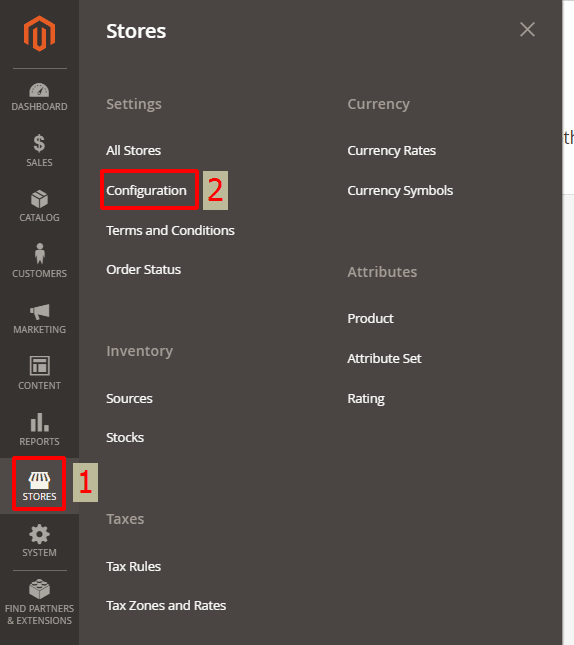Go to All Stores
This screenshot has width=574, height=645.
tap(133, 151)
